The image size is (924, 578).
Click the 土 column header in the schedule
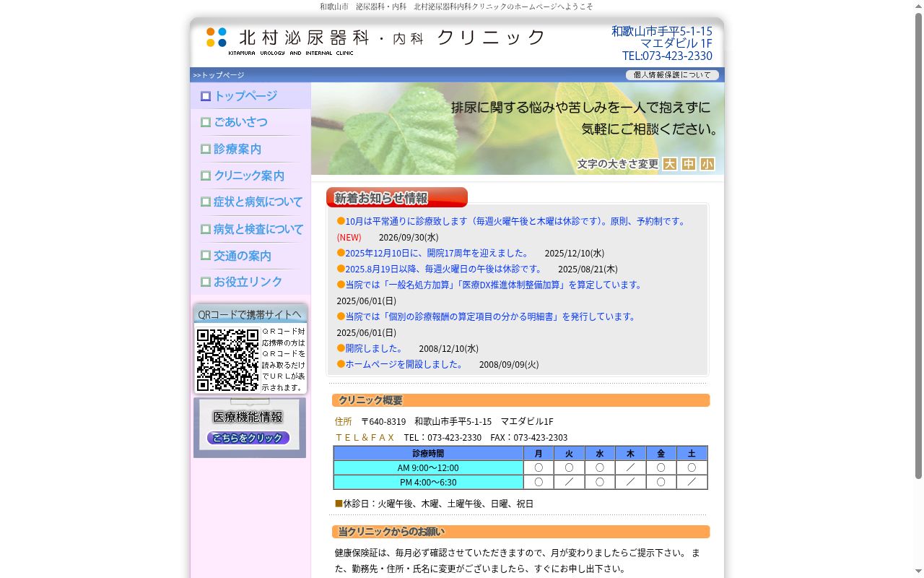tap(692, 454)
